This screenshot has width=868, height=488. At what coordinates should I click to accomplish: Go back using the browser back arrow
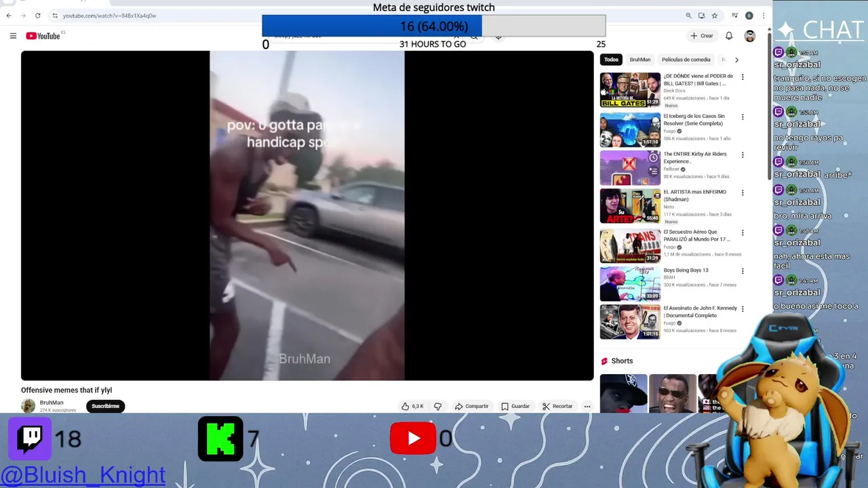(x=9, y=16)
